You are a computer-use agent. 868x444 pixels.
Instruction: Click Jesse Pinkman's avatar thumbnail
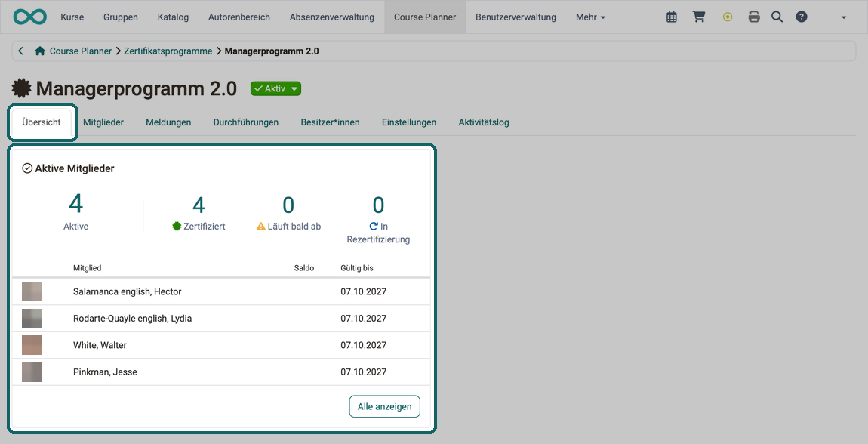[x=32, y=372]
